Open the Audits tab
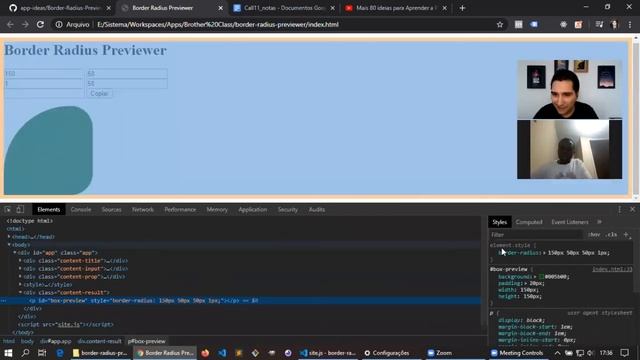 point(317,209)
